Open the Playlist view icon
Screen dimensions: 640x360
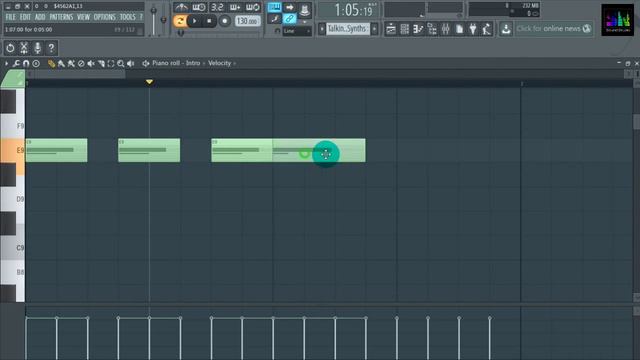click(x=391, y=29)
